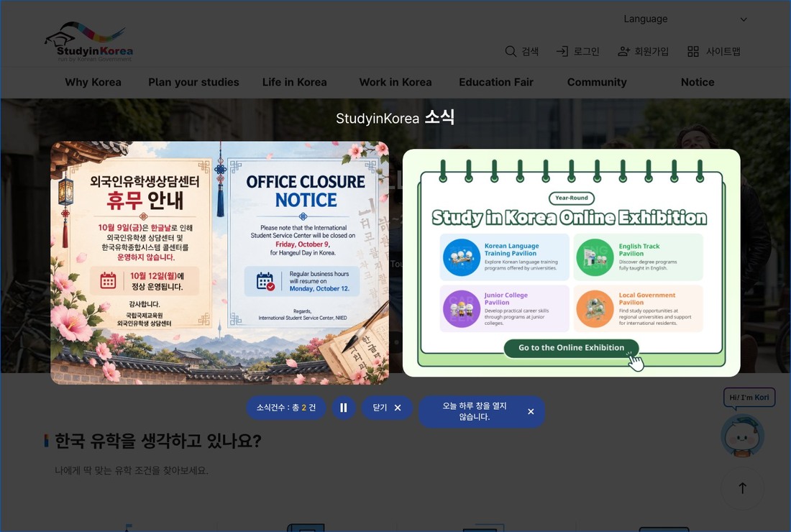Click the sitemap grid icon

coord(693,52)
